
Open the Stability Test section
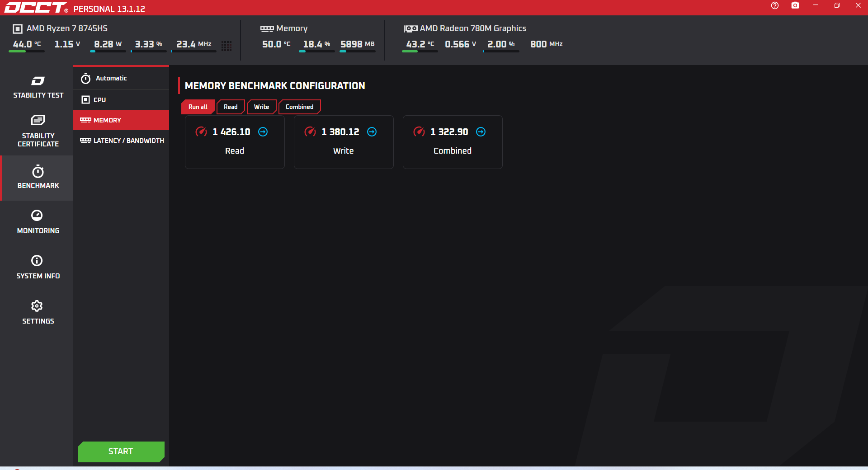(x=38, y=87)
